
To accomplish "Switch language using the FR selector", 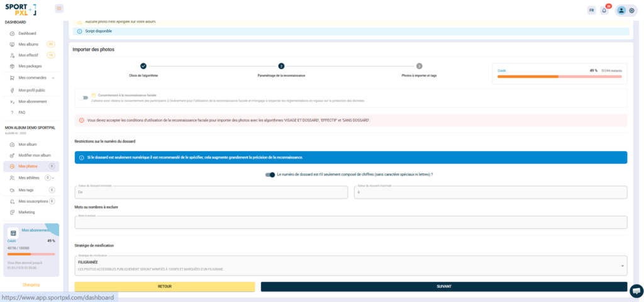I will point(591,10).
